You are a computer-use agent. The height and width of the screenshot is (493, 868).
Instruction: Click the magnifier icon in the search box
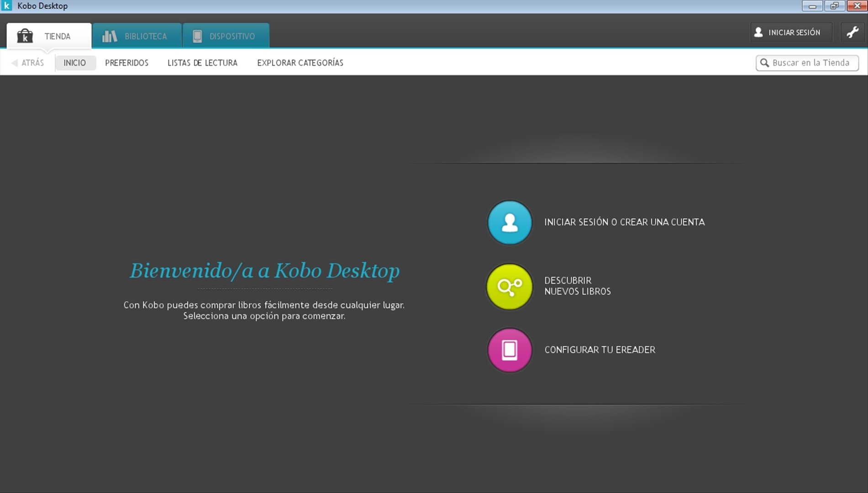[764, 63]
